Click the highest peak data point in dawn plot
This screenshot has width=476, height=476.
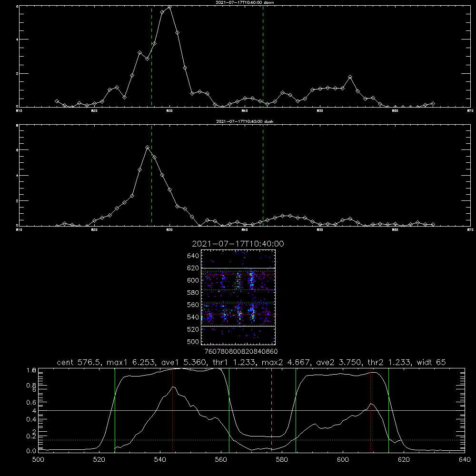[170, 7]
